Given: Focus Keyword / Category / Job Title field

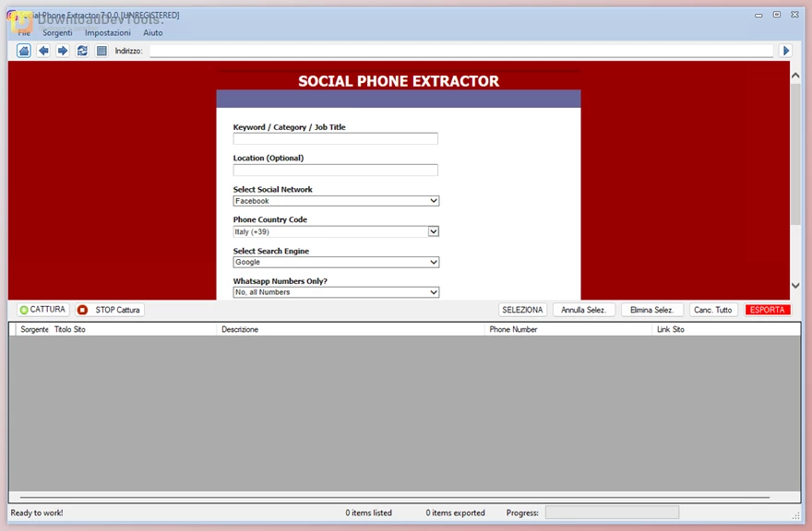Looking at the screenshot, I should (x=336, y=138).
